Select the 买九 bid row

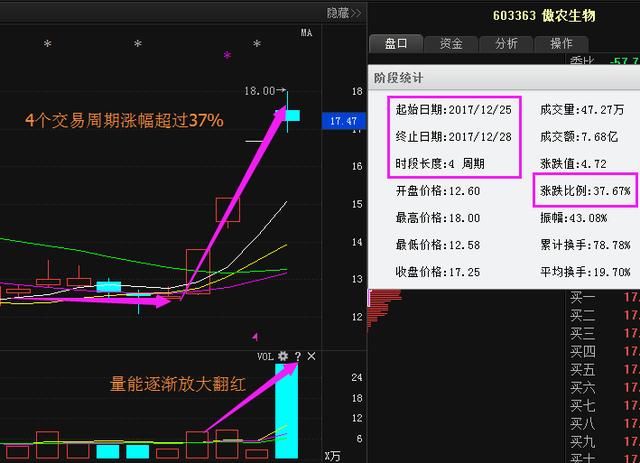(x=605, y=441)
